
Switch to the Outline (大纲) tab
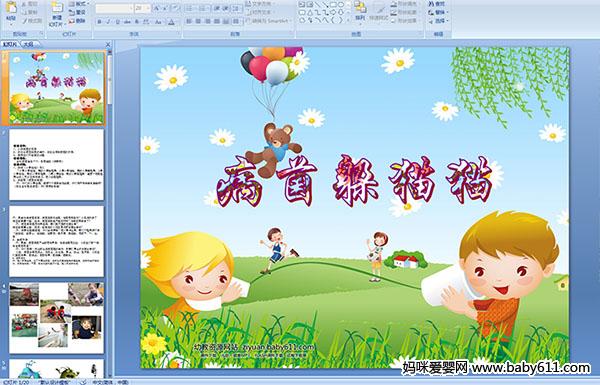tap(28, 44)
